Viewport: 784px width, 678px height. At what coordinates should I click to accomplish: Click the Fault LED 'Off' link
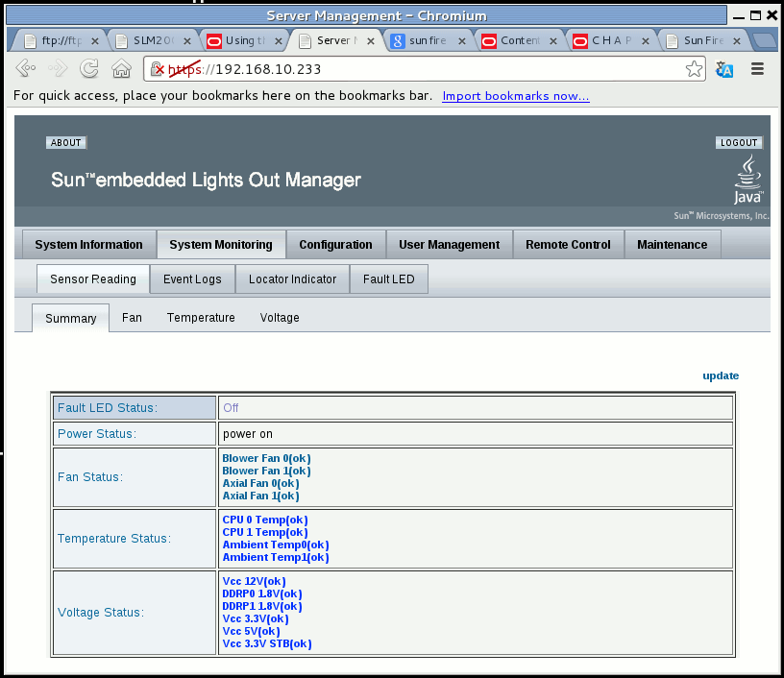[x=231, y=408]
